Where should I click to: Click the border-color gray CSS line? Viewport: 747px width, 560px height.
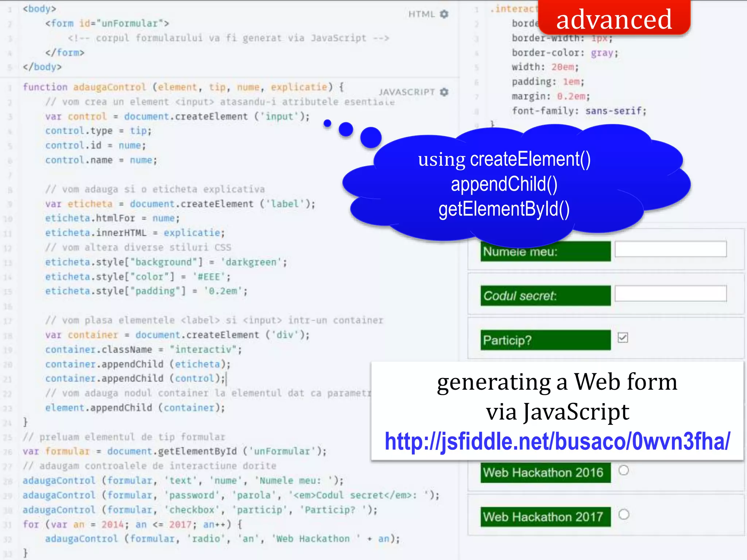click(x=565, y=53)
